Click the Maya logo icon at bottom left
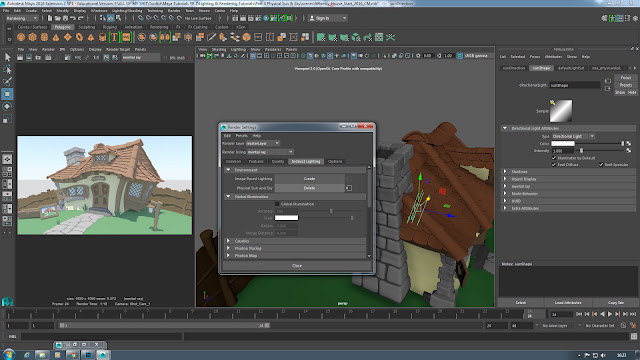 [x=7, y=302]
